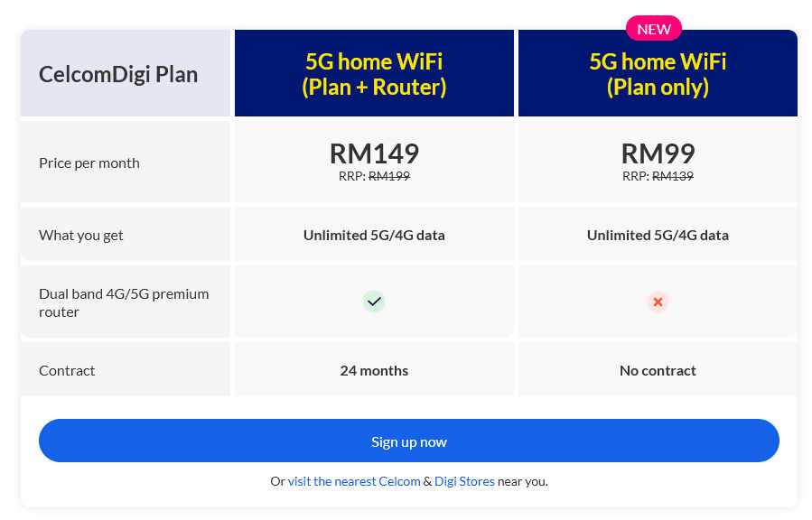The width and height of the screenshot is (812, 520).
Task: Click the 24 months contract cell
Action: 374,370
